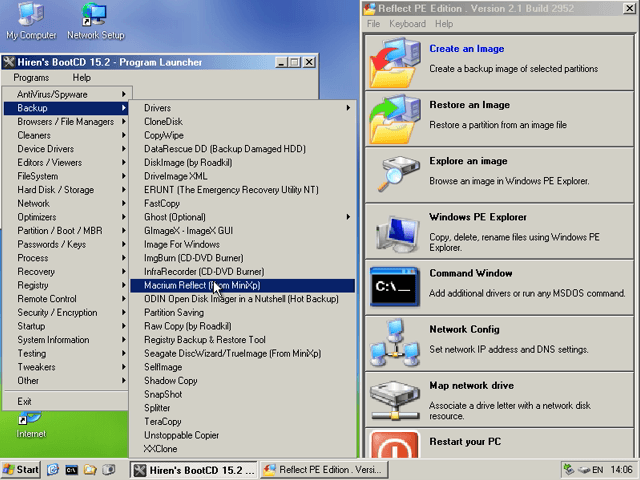The image size is (640, 480).
Task: Click the Command Window C:\ icon
Action: tap(394, 287)
